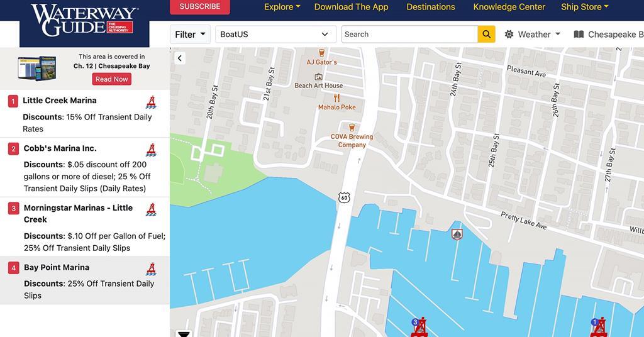Click the red SUBSCRIBE button

coord(199,6)
